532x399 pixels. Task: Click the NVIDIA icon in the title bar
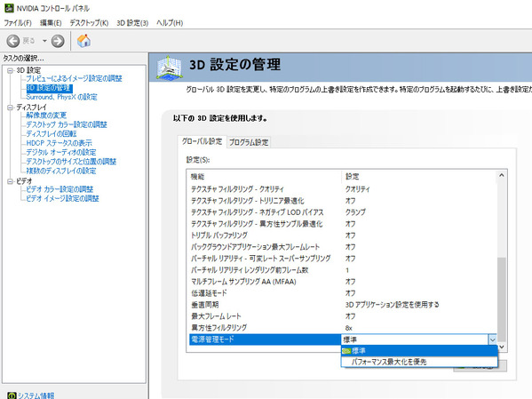pos(9,8)
